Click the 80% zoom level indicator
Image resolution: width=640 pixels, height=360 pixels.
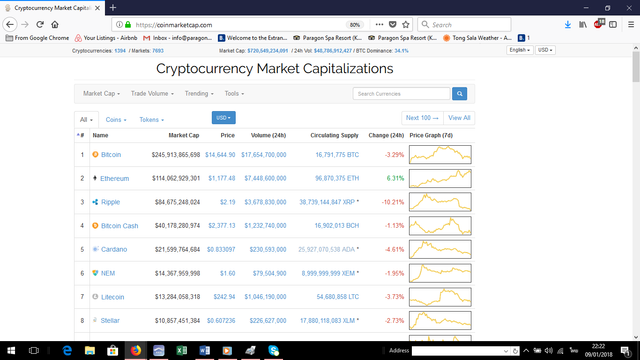(355, 24)
